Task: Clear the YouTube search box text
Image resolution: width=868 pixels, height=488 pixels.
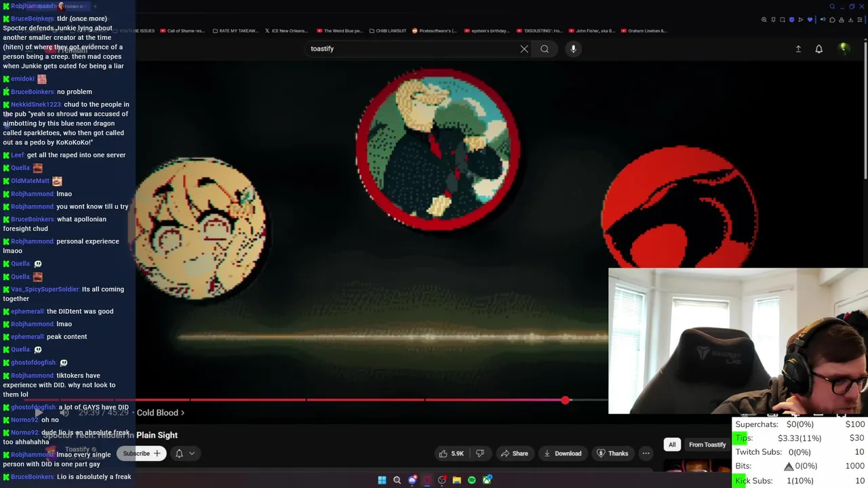Action: pos(524,49)
